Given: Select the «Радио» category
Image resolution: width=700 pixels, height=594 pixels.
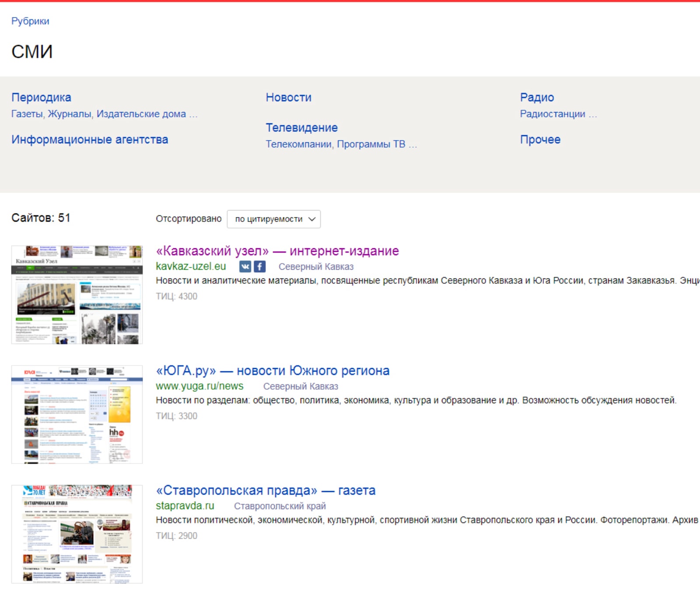Looking at the screenshot, I should [x=537, y=97].
